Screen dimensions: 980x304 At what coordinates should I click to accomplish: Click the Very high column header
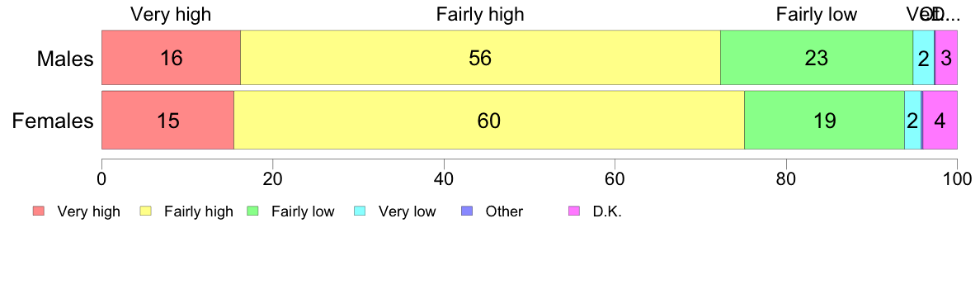(x=171, y=14)
